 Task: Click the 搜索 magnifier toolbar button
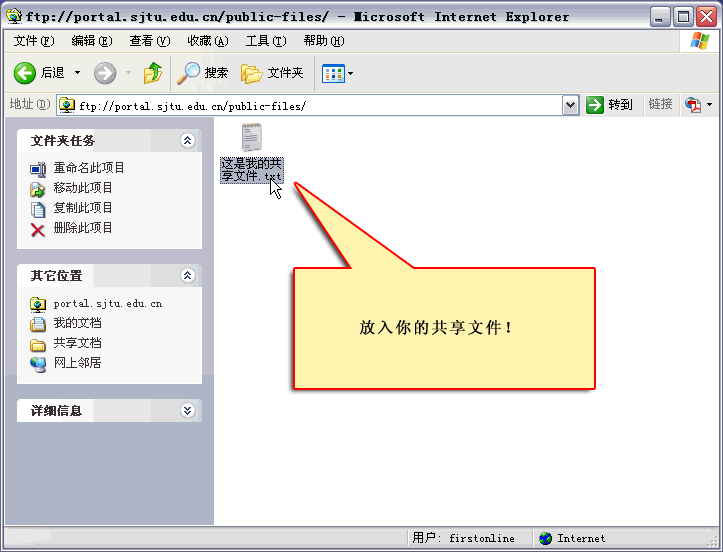(x=203, y=73)
